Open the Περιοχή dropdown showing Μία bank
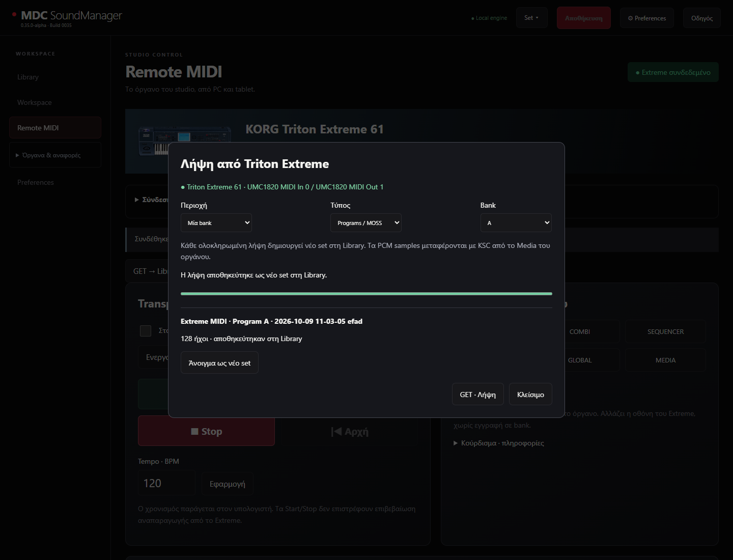Viewport: 733px width, 560px height. pos(216,223)
